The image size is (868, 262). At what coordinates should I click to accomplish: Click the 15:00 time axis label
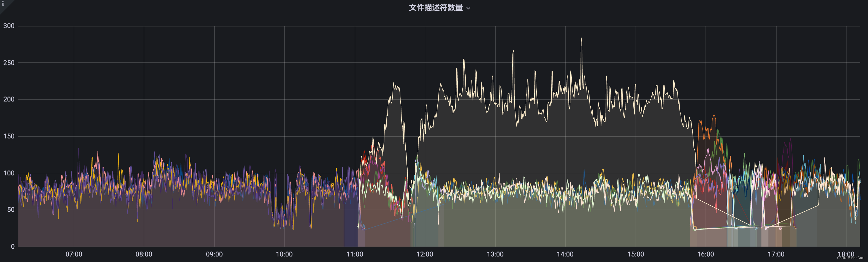tap(636, 254)
